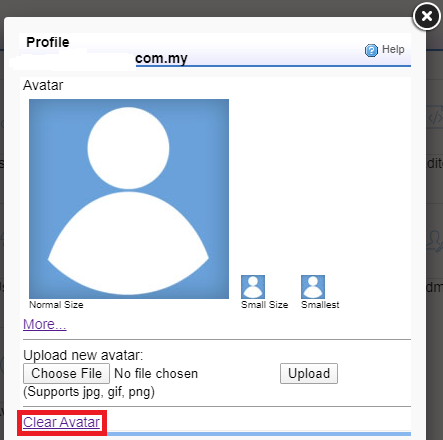The height and width of the screenshot is (440, 443).
Task: Select the Small Size avatar thumbnail
Action: [x=253, y=287]
